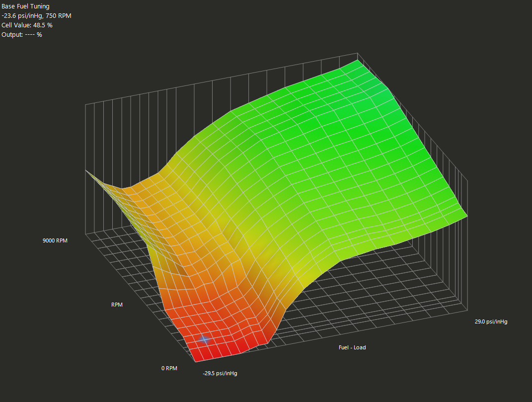Click the Cell Value 48.5 % readout
This screenshot has width=532, height=402.
[27, 25]
